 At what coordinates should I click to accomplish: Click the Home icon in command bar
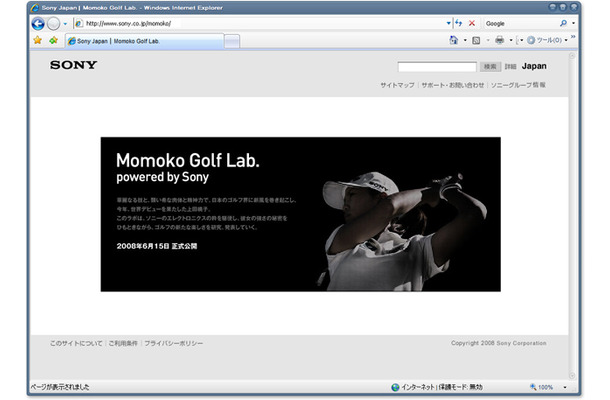[454, 40]
